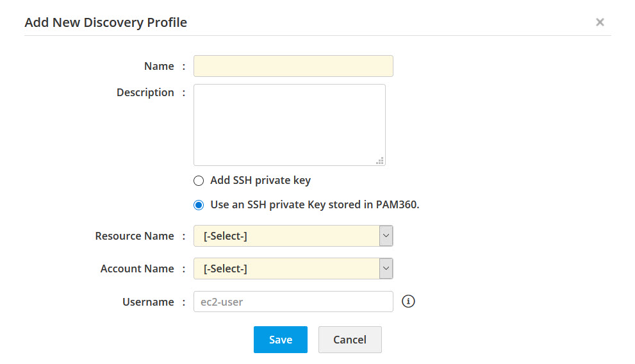Click the "Resource Name" field label

pos(135,236)
